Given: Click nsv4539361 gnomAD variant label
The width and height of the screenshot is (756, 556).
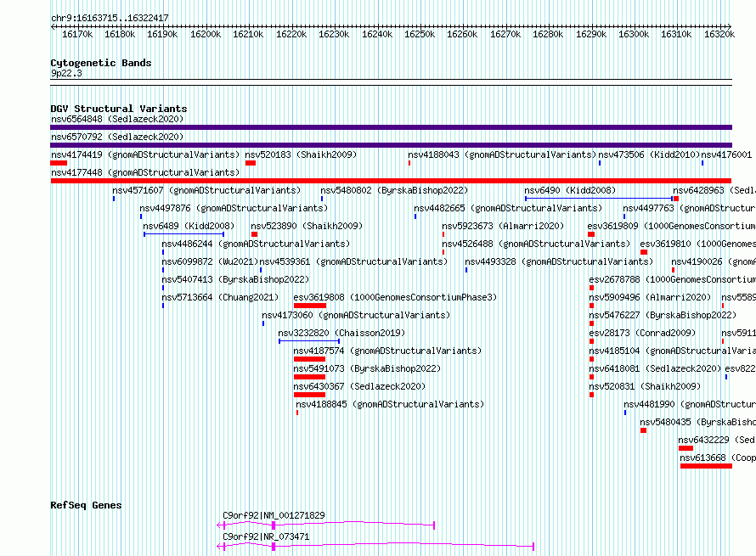Looking at the screenshot, I should (353, 261).
